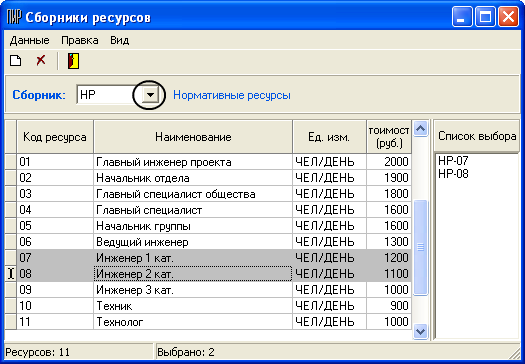Click the exit door toolbar icon
The image size is (525, 364).
pos(73,61)
